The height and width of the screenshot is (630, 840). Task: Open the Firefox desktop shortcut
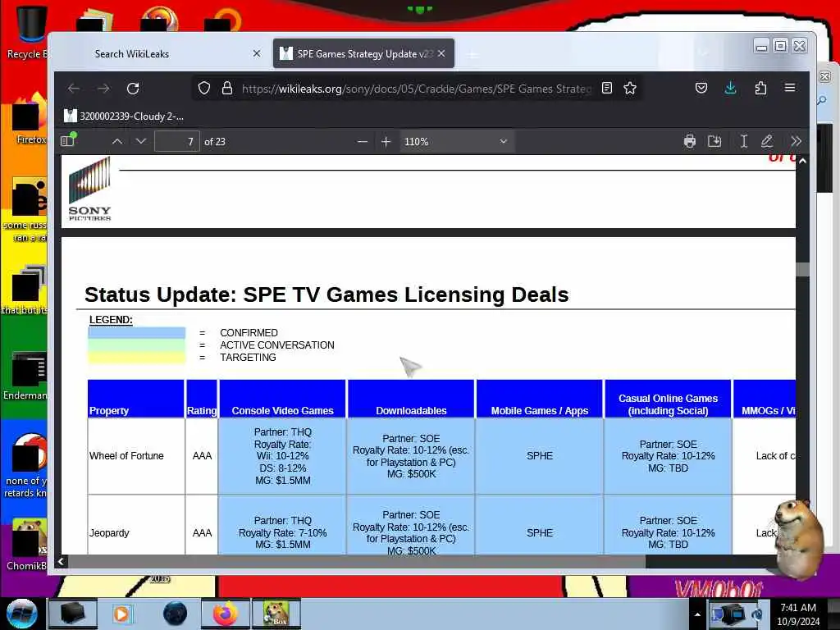tap(30, 118)
